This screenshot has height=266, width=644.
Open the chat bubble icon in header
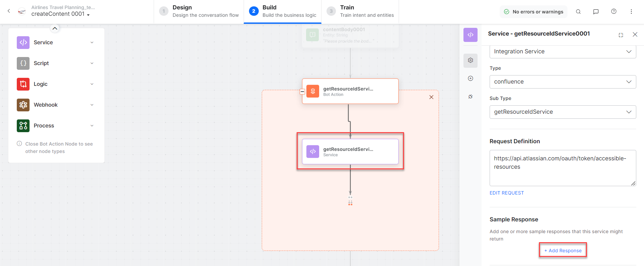point(596,12)
